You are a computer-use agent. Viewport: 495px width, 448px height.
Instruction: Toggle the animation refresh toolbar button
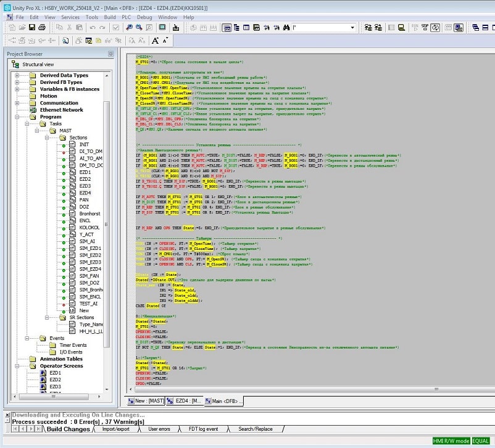[435, 28]
